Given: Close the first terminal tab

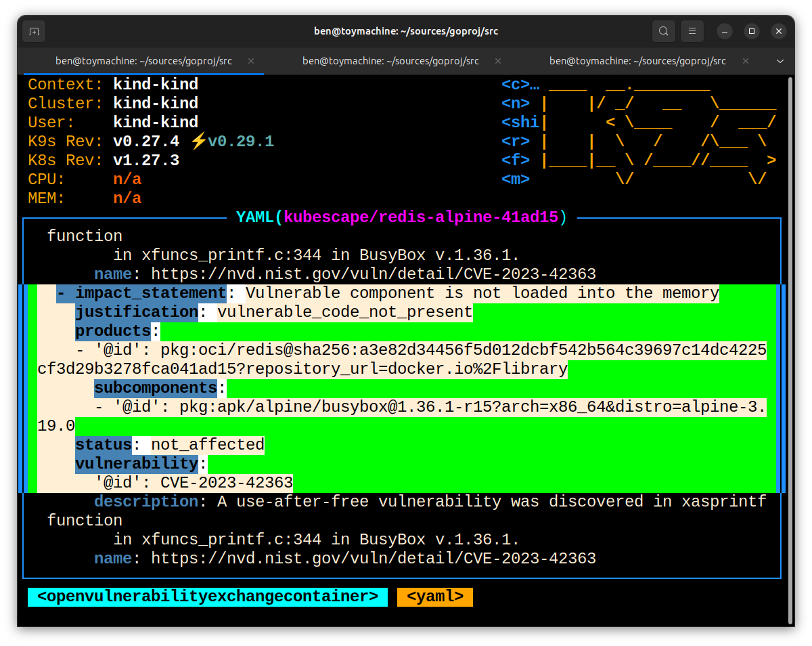Looking at the screenshot, I should 251,61.
